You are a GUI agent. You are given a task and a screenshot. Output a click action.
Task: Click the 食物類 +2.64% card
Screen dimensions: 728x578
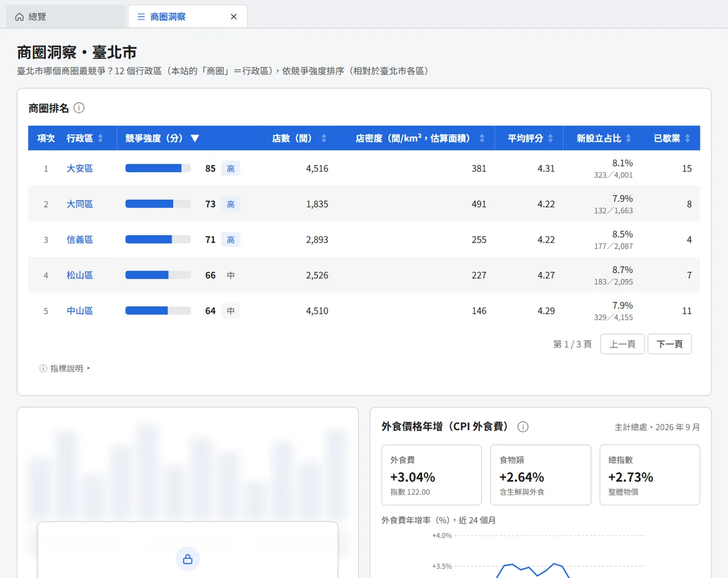coord(541,475)
